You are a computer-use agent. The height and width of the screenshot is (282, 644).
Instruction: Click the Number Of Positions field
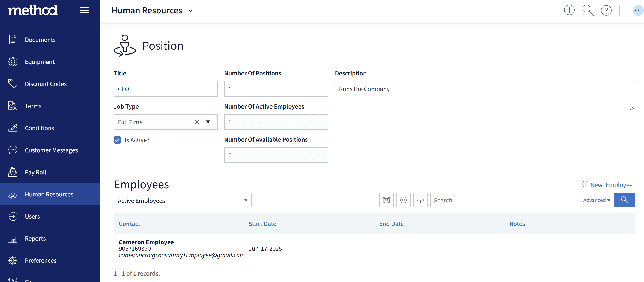pyautogui.click(x=276, y=89)
